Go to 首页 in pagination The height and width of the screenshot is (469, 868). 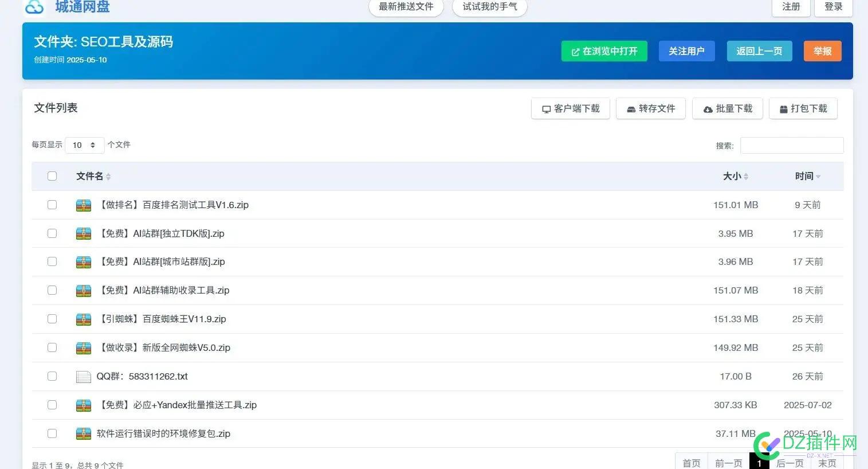coord(692,463)
